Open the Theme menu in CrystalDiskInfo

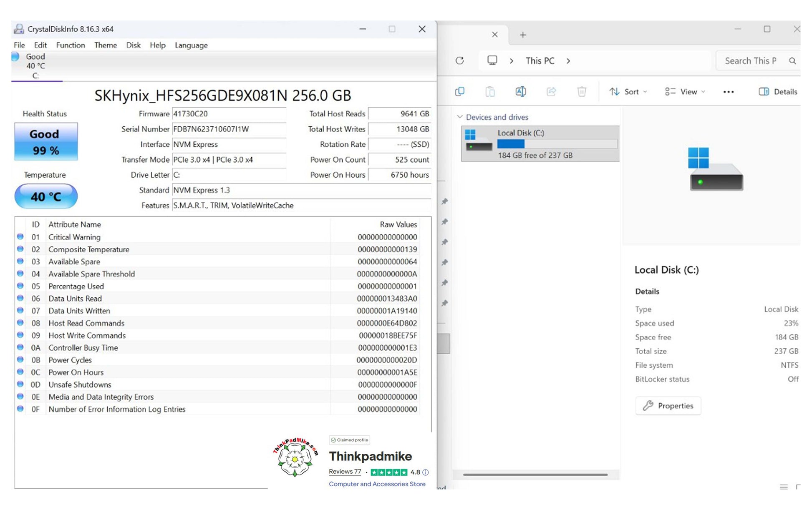tap(105, 45)
